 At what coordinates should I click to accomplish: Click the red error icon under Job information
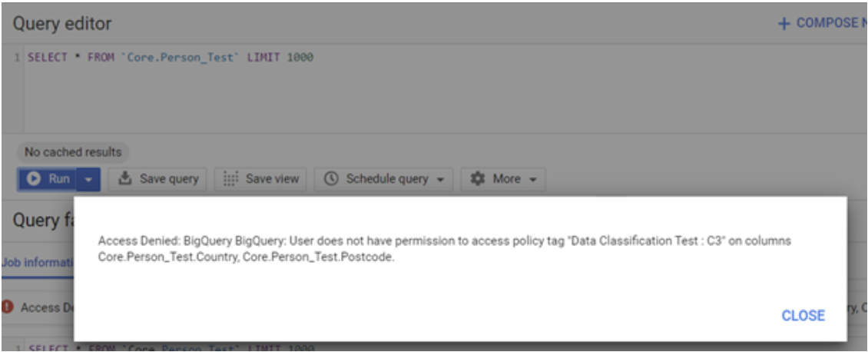point(8,307)
